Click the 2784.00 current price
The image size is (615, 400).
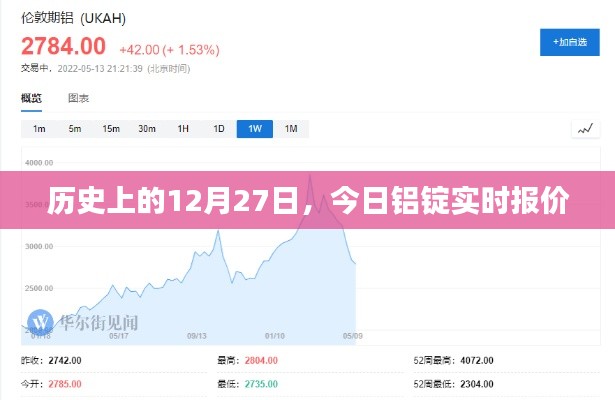(64, 46)
